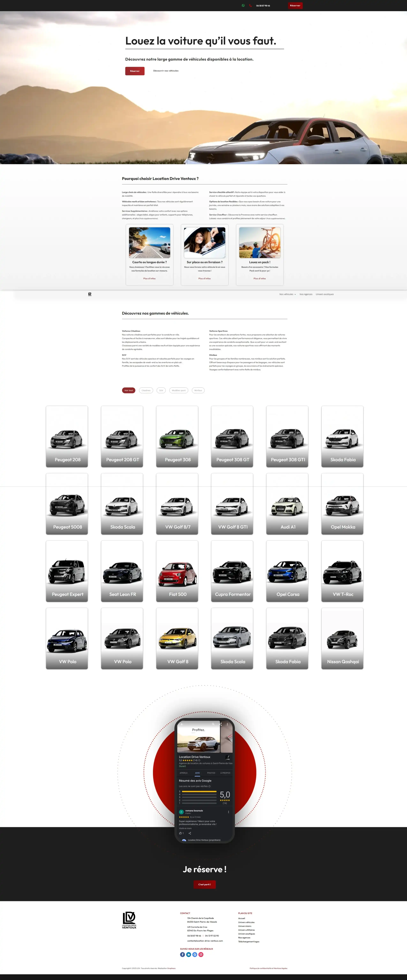Viewport: 407px width, 980px height.
Task: Open Plus d'infos under Courte ou longue durée
Action: coord(149,278)
